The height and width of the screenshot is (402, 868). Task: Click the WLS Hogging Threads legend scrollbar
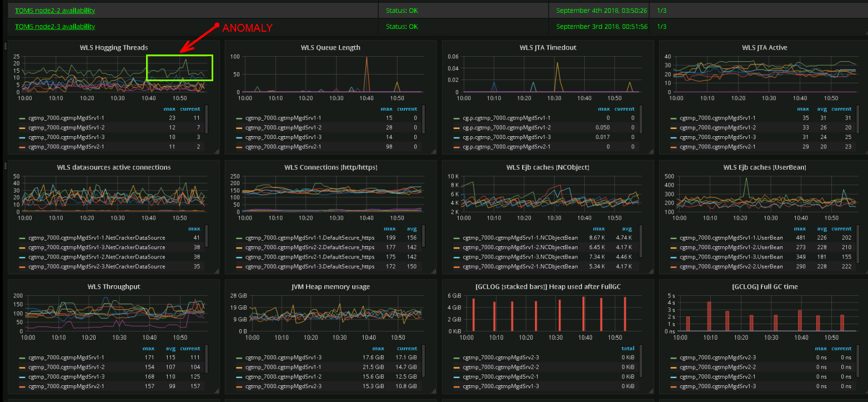(207, 119)
